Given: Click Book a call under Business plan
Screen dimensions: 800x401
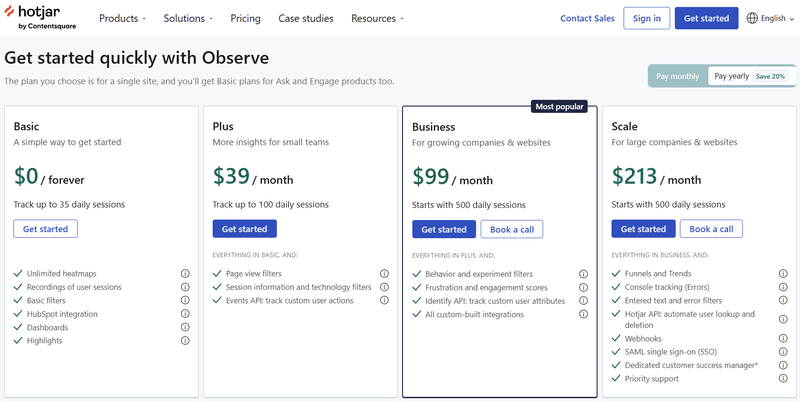Looking at the screenshot, I should point(511,229).
